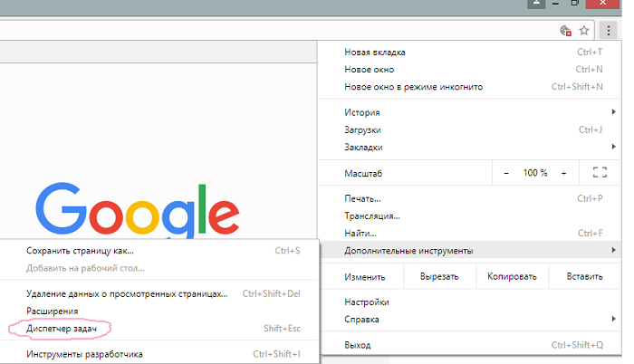Click the Вставить button

point(584,277)
